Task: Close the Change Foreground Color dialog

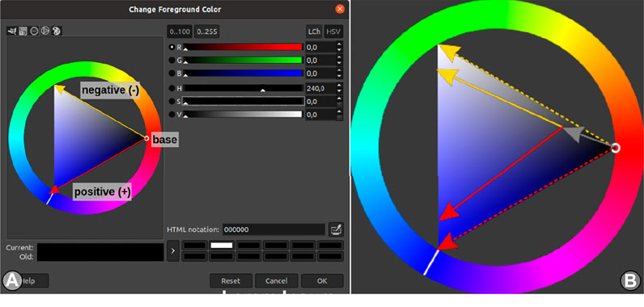Action: click(x=340, y=9)
